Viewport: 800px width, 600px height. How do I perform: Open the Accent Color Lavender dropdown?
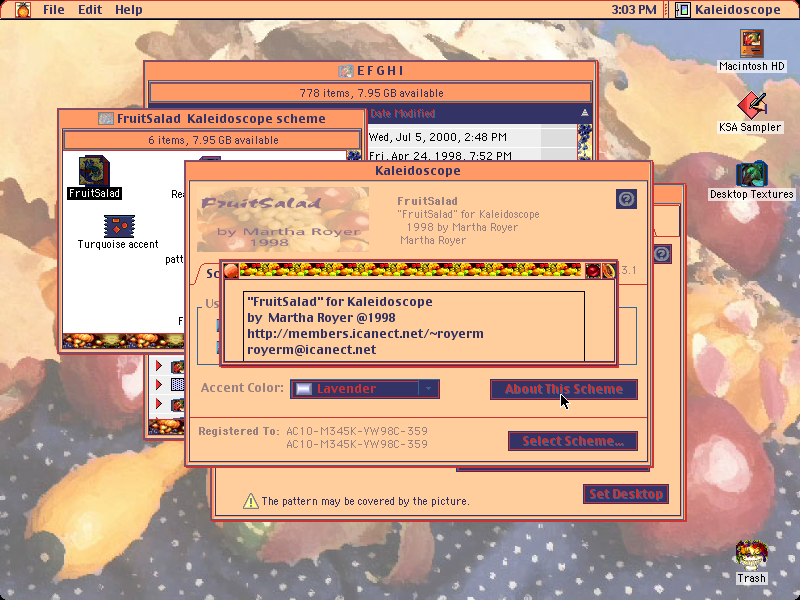[x=365, y=389]
